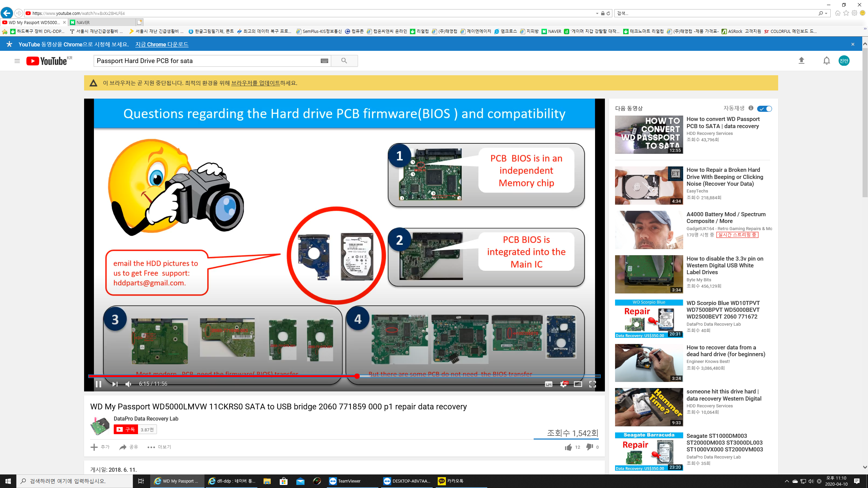Viewport: 868px width, 488px height.
Task: Expand address bar history dropdown arrow
Action: coord(597,14)
